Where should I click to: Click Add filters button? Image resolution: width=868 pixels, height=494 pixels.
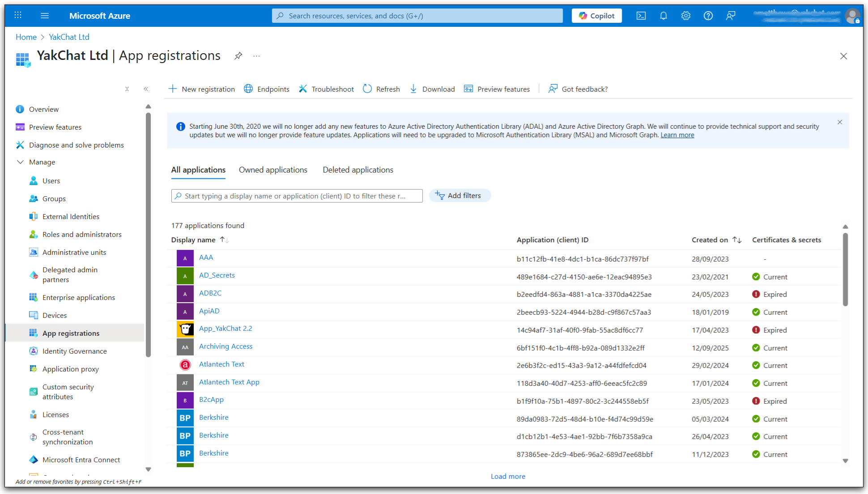[x=460, y=196]
